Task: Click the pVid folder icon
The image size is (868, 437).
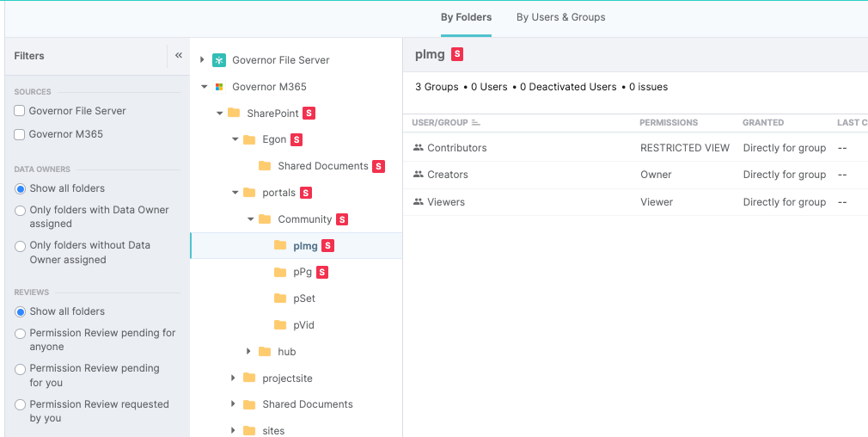Action: click(x=280, y=325)
